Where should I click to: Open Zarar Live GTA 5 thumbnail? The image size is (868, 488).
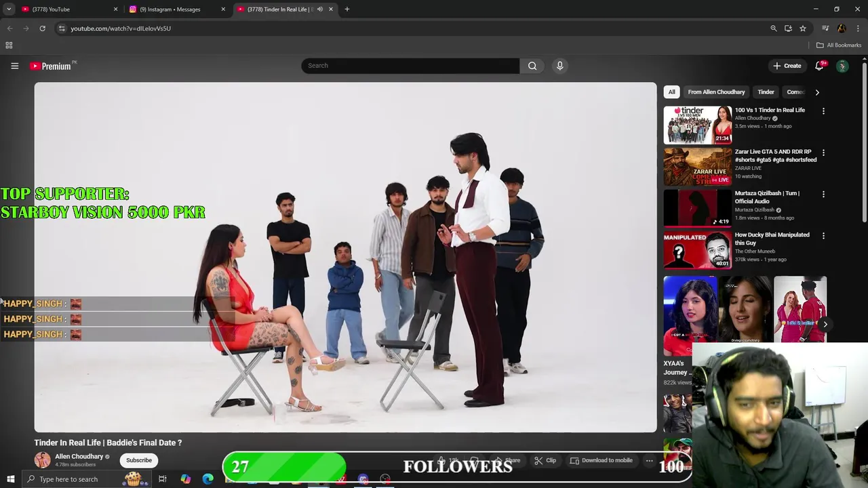tap(698, 167)
